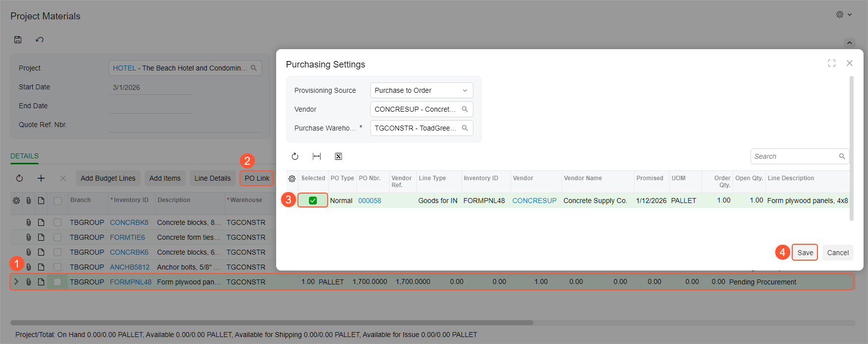Open the note for the FORMPNL48 row
The height and width of the screenshot is (344, 868).
pos(41,282)
